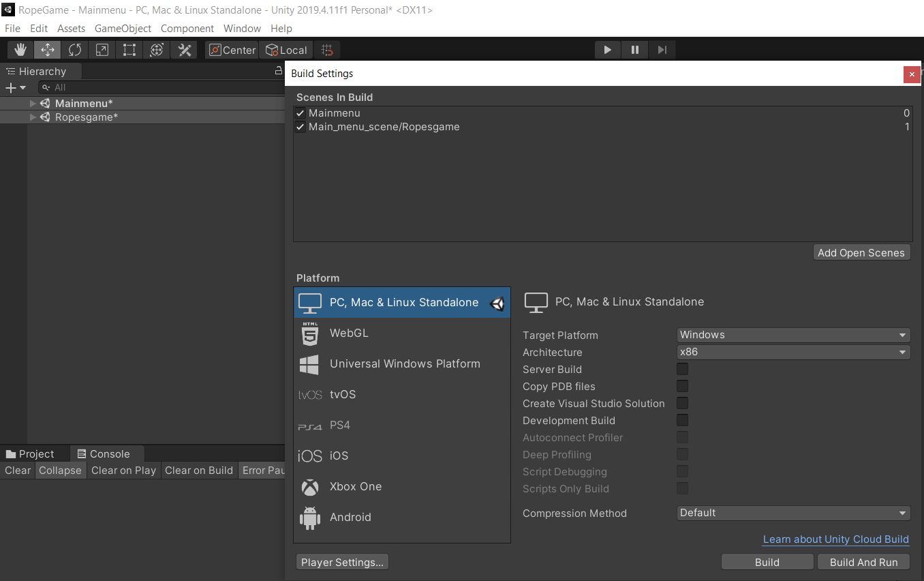Open Learn about Unity Cloud Build link

(x=836, y=539)
